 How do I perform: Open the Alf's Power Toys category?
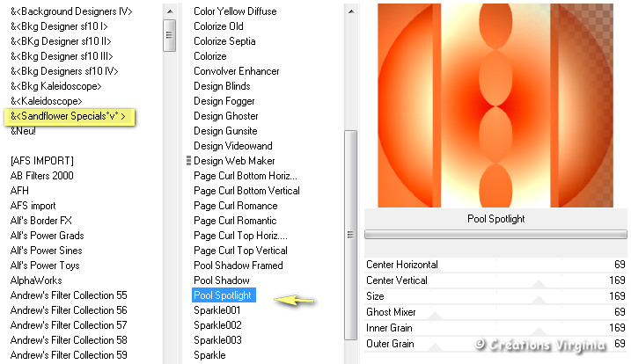point(45,266)
